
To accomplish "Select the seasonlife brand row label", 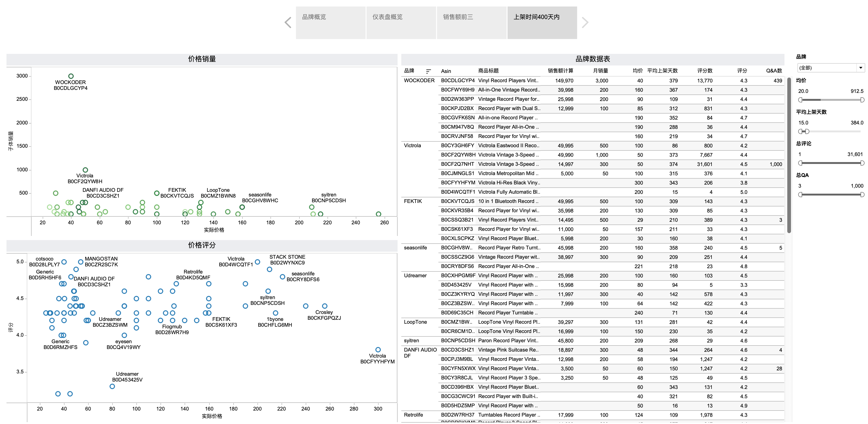I will coord(415,248).
